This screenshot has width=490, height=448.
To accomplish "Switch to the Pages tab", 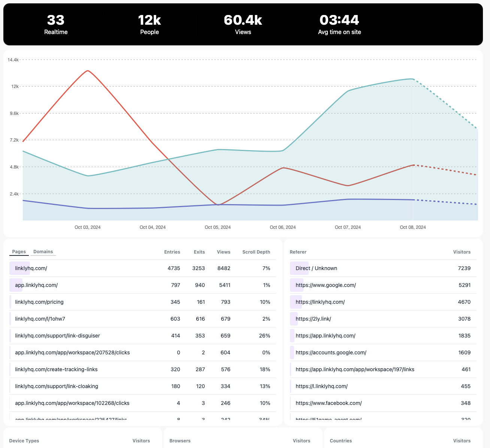I will [x=19, y=252].
